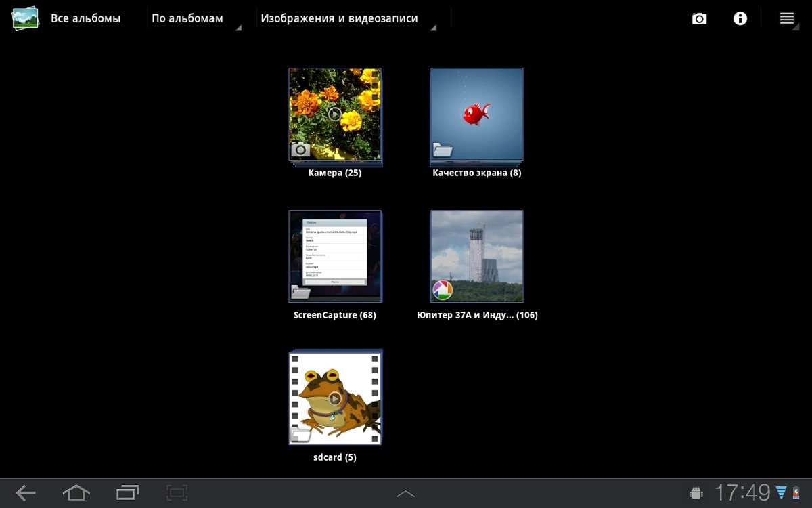812x508 pixels.
Task: Open the recent apps switcher
Action: pos(127,492)
